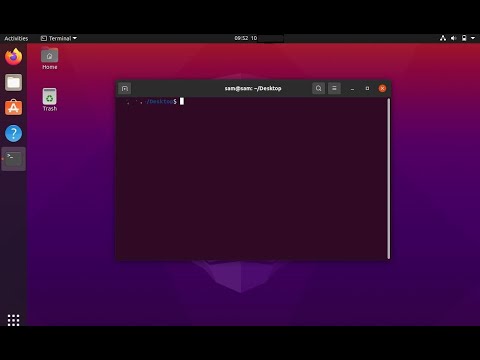
Task: Open Firefox from the dock
Action: (x=13, y=57)
